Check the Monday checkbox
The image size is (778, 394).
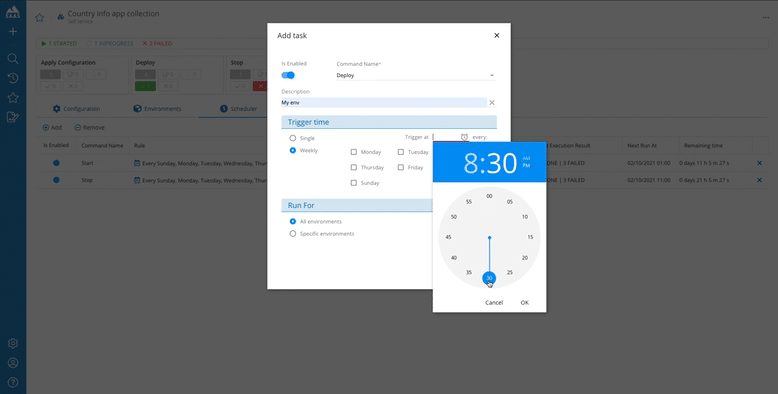[354, 152]
